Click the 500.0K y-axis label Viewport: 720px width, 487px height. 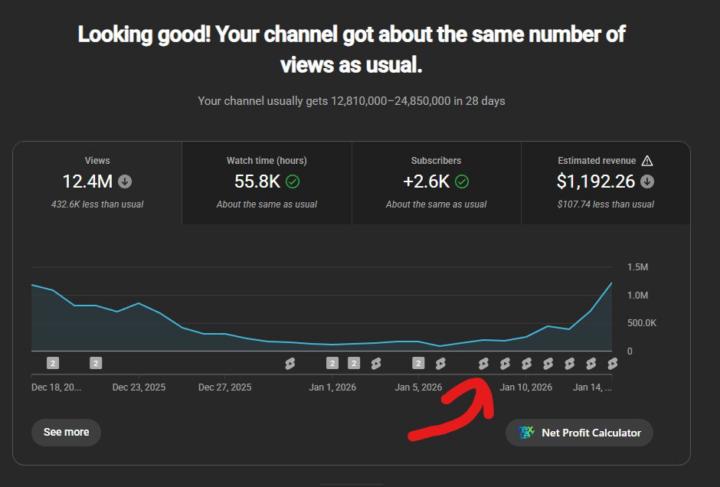pos(641,323)
